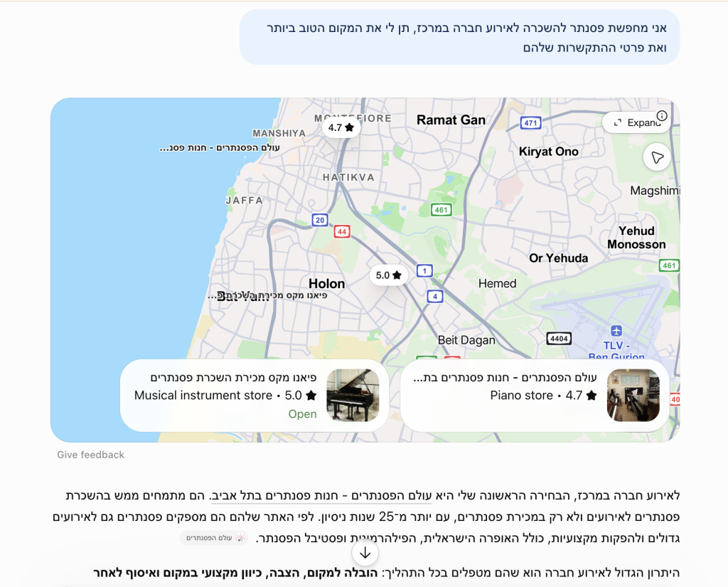Viewport: 728px width, 587px height.
Task: Click the Hemed map label
Action: point(497,283)
